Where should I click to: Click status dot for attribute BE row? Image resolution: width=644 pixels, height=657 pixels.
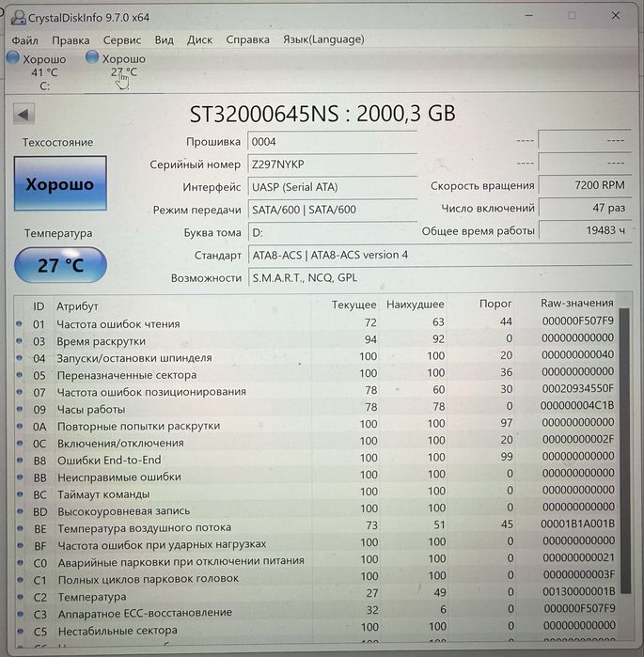click(20, 528)
